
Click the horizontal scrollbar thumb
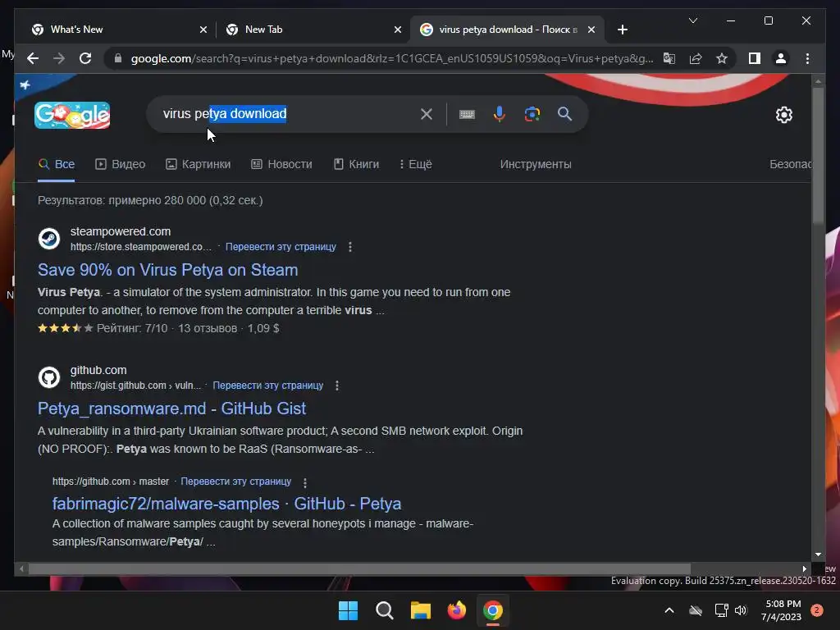point(359,569)
